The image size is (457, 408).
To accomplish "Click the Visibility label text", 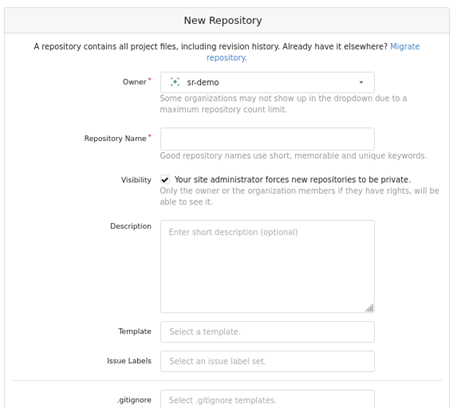I will pos(136,180).
